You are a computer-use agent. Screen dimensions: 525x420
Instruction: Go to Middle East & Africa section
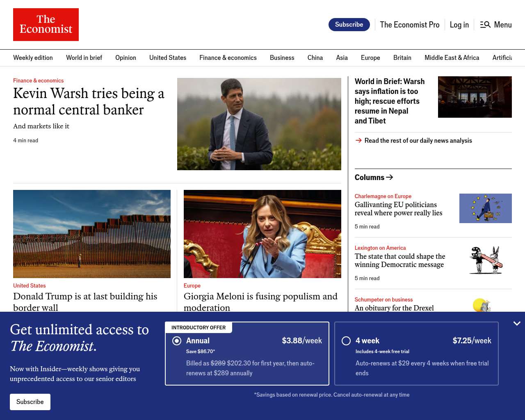452,58
